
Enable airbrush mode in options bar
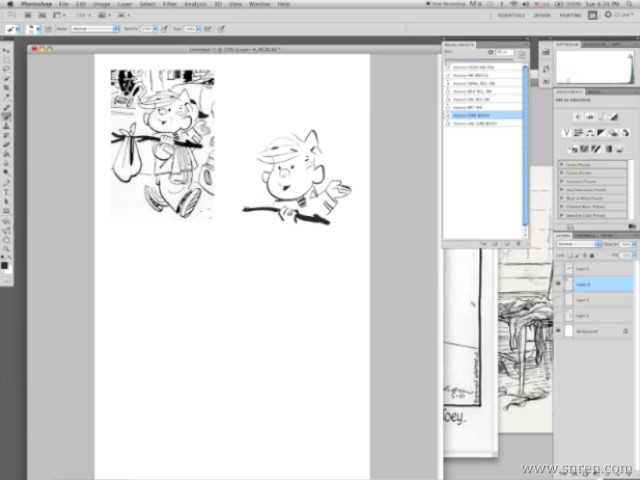(x=208, y=29)
